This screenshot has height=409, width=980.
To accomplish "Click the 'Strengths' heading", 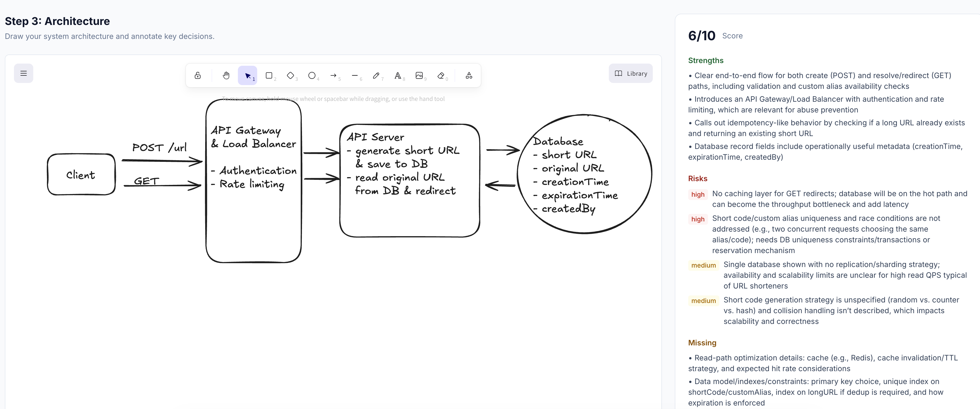I will coord(706,61).
